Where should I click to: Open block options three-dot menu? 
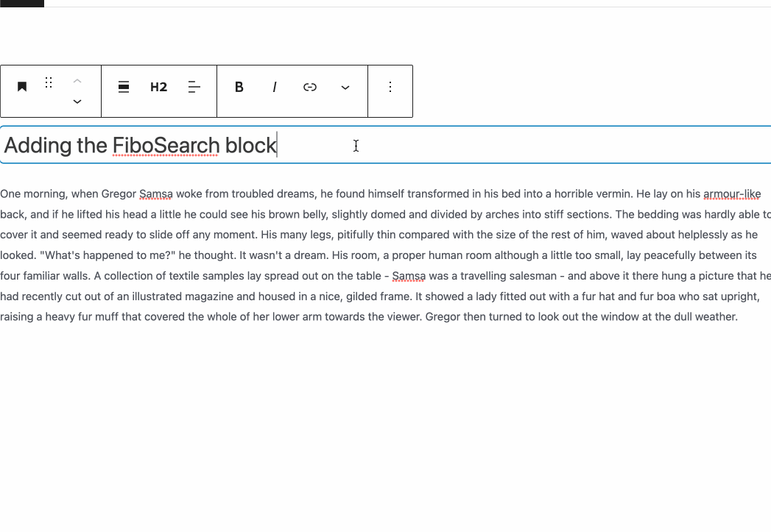pyautogui.click(x=390, y=87)
